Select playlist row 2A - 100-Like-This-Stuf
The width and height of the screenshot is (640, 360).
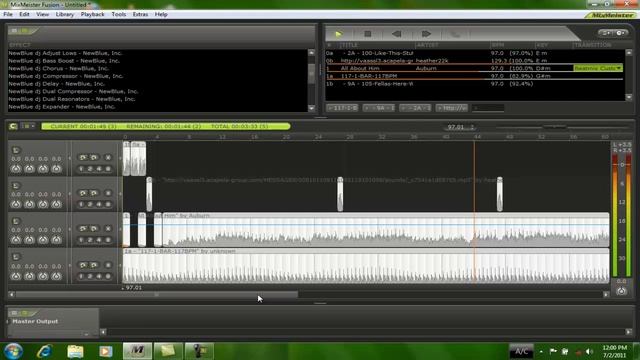[x=475, y=53]
